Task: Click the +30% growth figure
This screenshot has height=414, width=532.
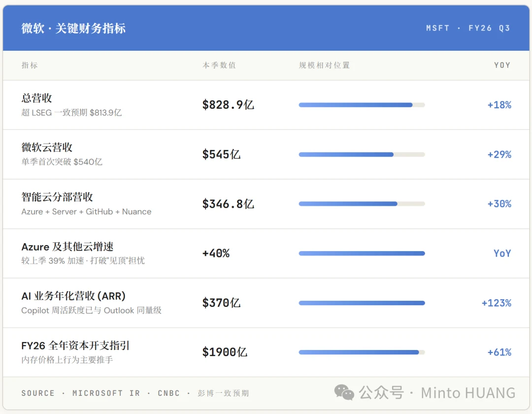Action: point(499,204)
